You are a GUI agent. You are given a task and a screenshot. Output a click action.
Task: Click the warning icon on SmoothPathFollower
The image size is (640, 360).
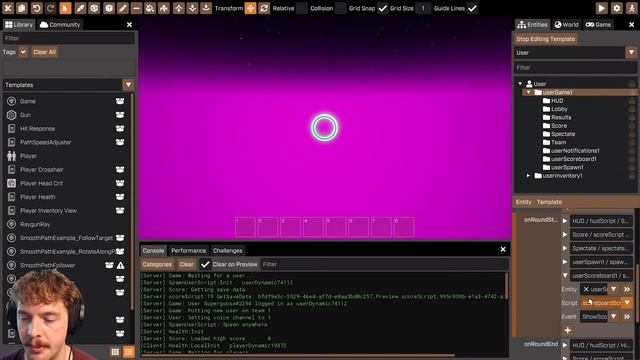121,265
